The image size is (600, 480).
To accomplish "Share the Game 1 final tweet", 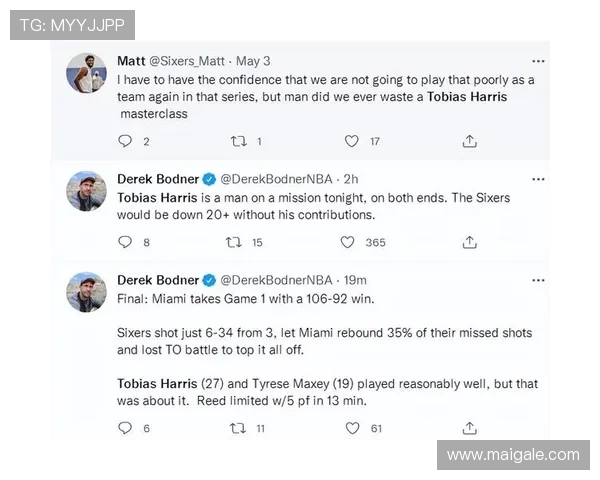I will pos(469,428).
